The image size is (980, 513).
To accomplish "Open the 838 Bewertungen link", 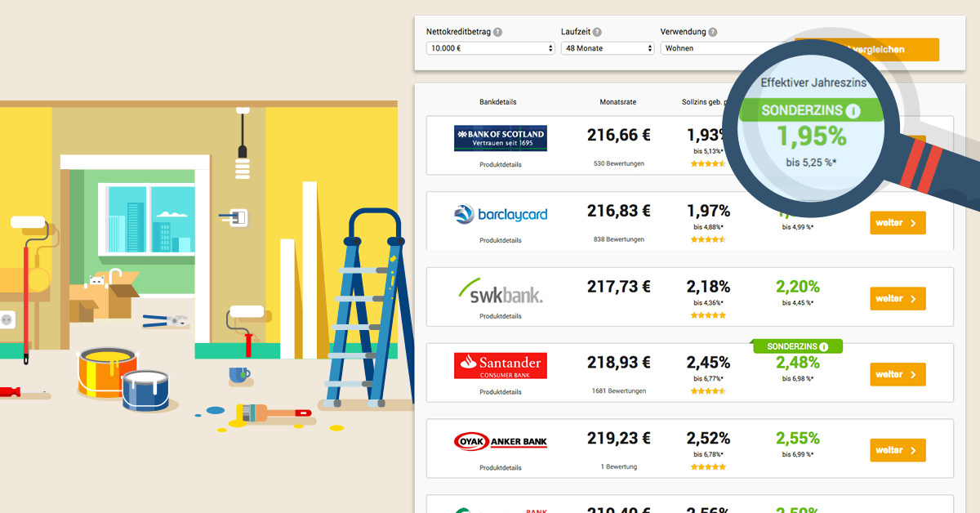I will [618, 239].
